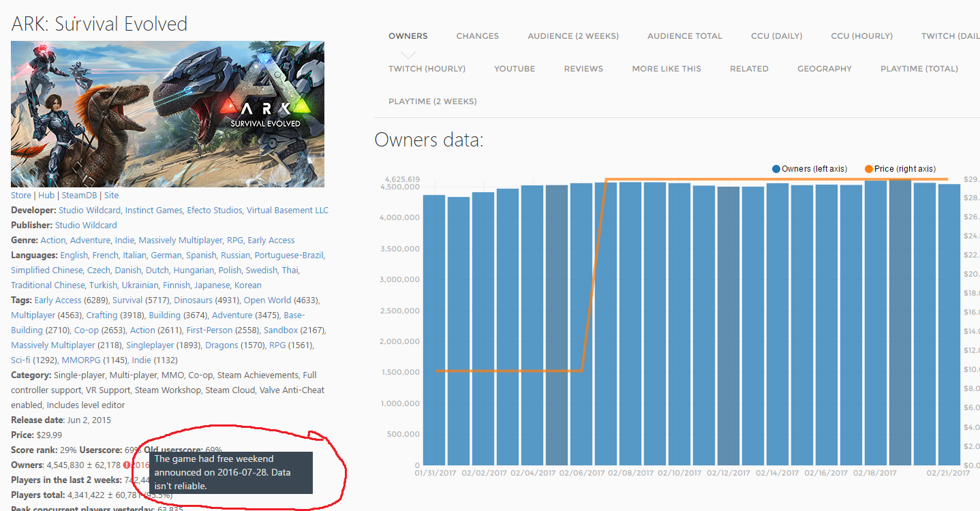Open the SteamDB link
Image resolution: width=980 pixels, height=511 pixels.
point(78,196)
